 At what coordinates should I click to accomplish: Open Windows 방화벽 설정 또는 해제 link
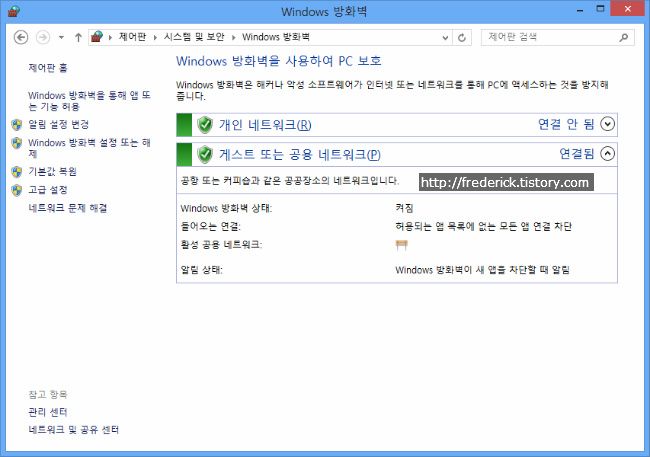coord(89,148)
